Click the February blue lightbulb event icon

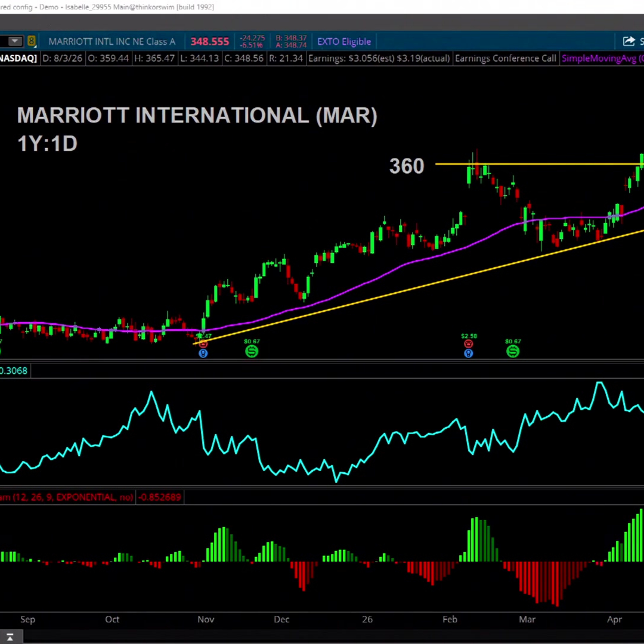[468, 353]
